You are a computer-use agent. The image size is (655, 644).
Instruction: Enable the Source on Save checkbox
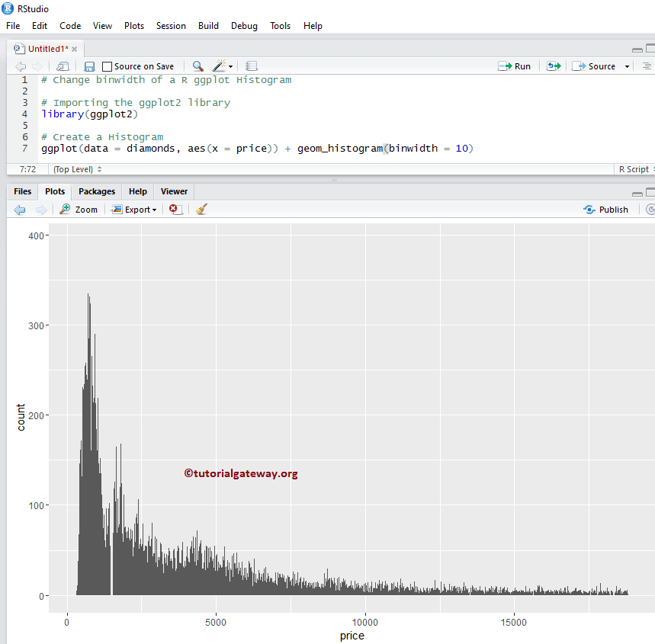[x=108, y=66]
